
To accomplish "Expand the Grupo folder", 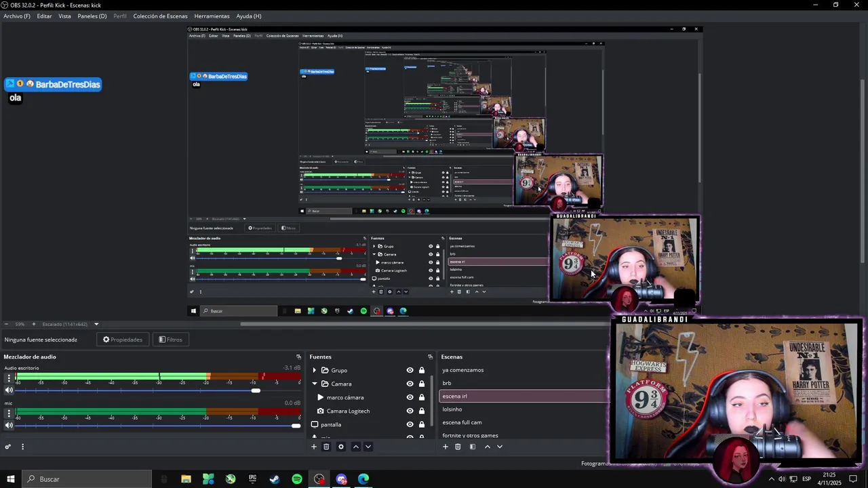I will 314,370.
